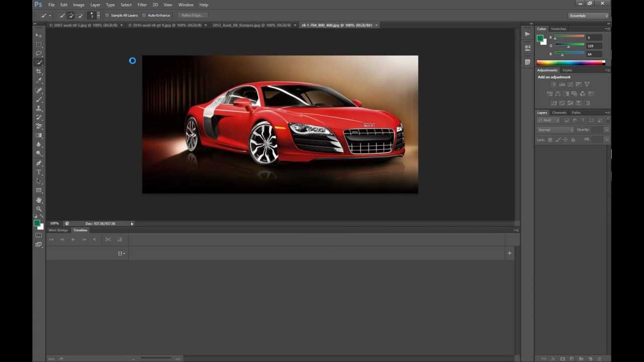
Task: Enable Sample All Layers checkbox
Action: point(107,16)
